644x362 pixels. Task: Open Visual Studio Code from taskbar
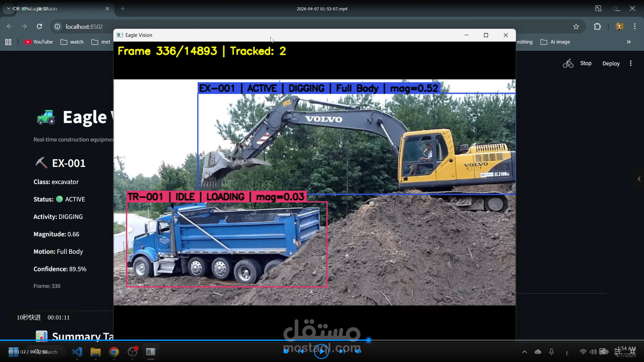[77, 352]
